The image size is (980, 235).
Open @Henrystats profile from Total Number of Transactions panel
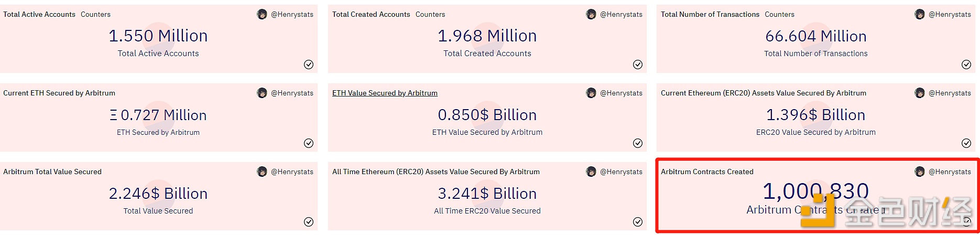(950, 14)
